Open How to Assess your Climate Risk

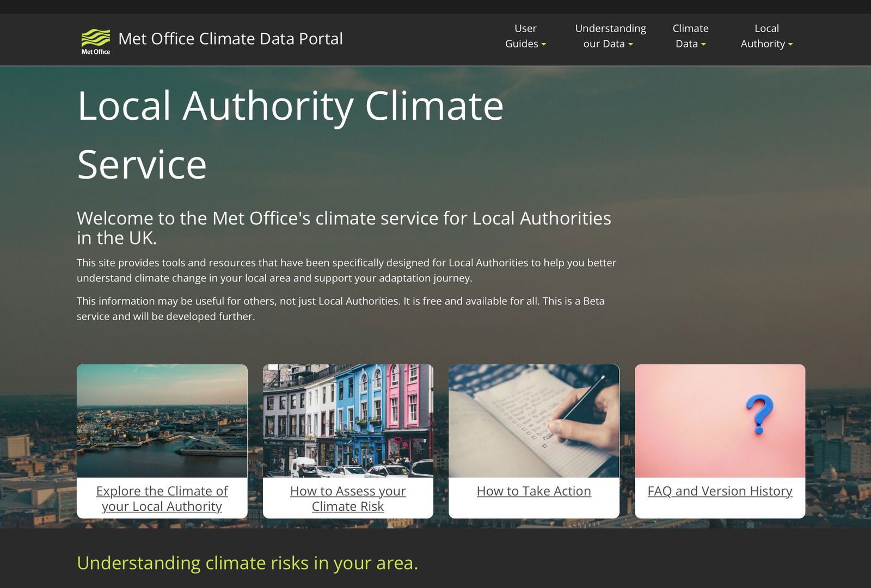point(348,498)
